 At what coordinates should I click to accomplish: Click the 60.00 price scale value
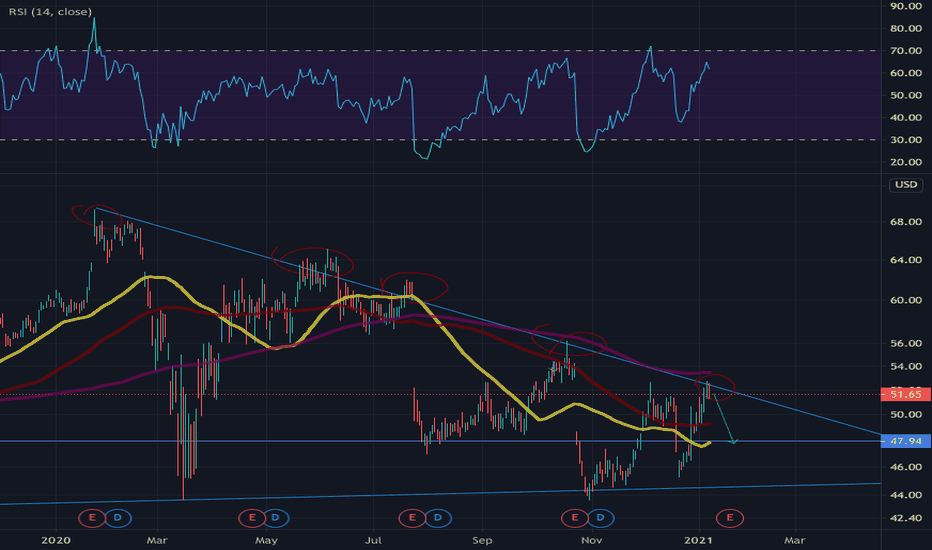pyautogui.click(x=906, y=300)
